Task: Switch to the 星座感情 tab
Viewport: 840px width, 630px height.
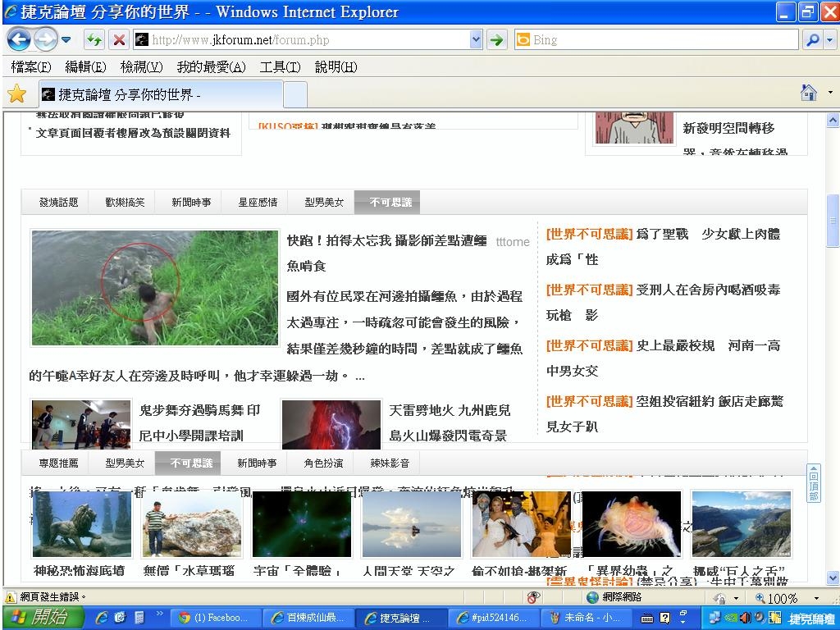Action: coord(258,202)
